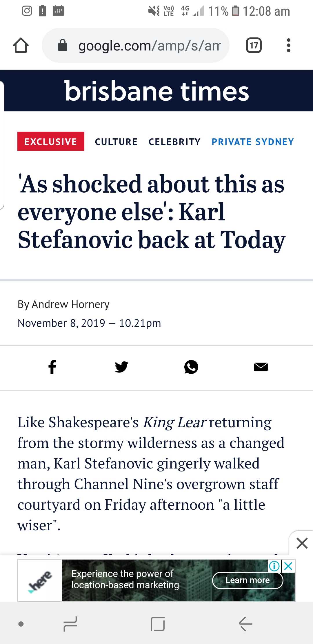Share article on Facebook
Screen dimensions: 313x644
point(52,367)
